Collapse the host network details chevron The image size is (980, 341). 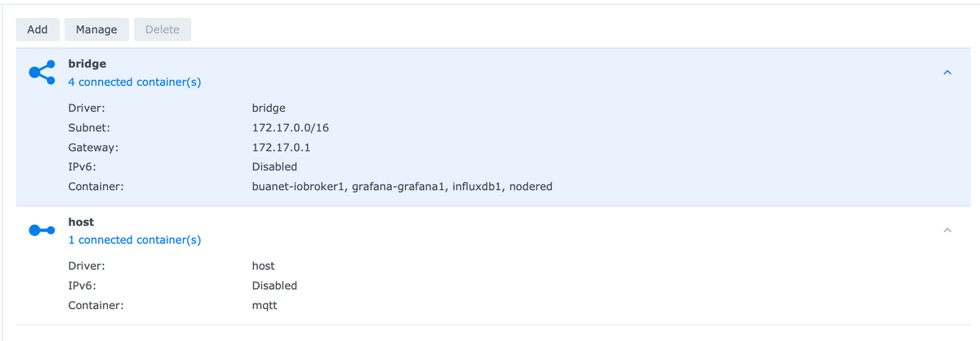tap(947, 230)
